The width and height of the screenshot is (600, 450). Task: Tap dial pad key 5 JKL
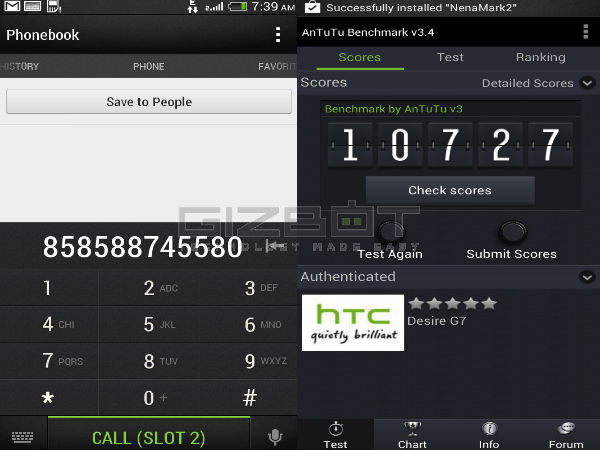coord(149,324)
